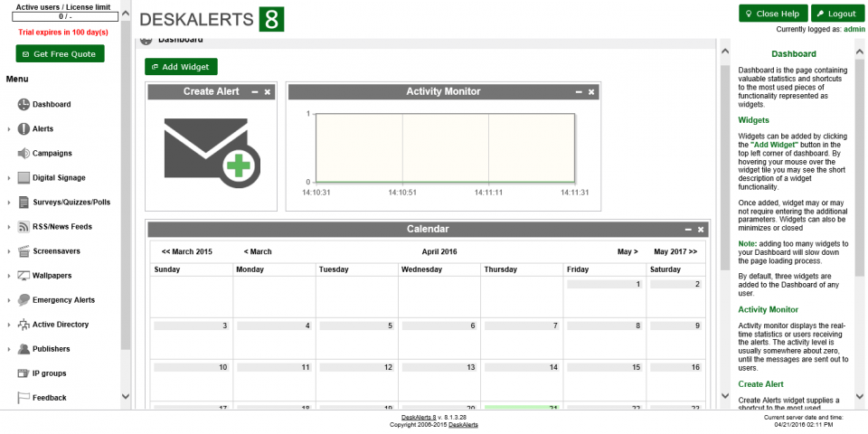The width and height of the screenshot is (868, 434).
Task: Expand the Emergency Alerts menu arrow
Action: pyautogui.click(x=9, y=300)
